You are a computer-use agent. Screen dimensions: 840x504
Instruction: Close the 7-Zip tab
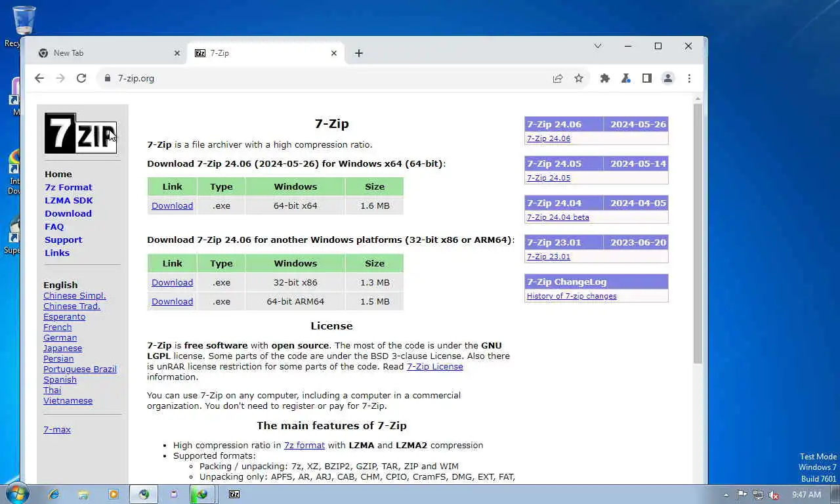tap(334, 53)
